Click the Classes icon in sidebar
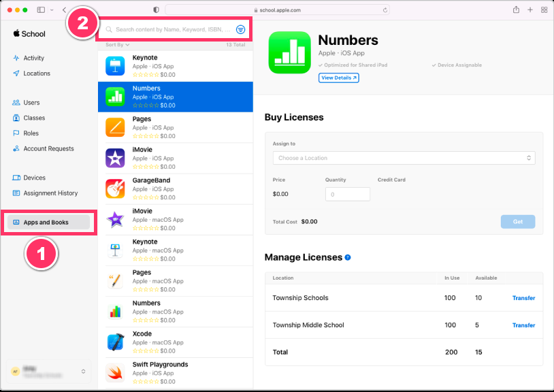 tap(16, 118)
